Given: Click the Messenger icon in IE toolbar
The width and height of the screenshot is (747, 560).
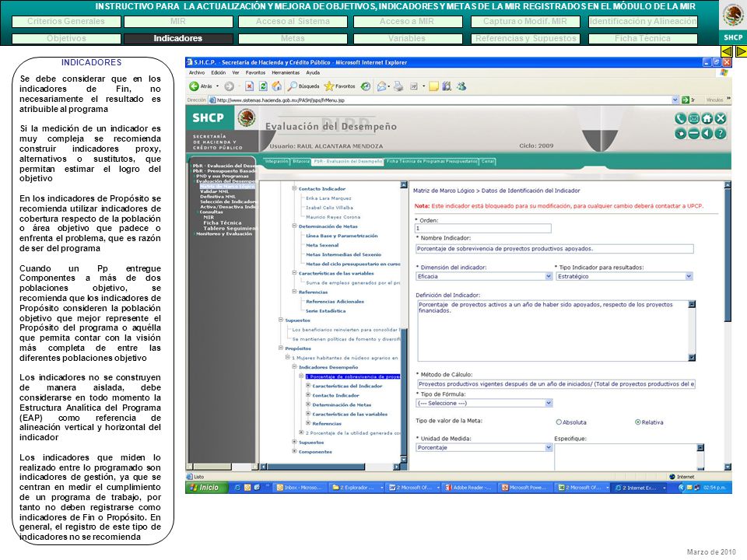Looking at the screenshot, I should coord(461,86).
